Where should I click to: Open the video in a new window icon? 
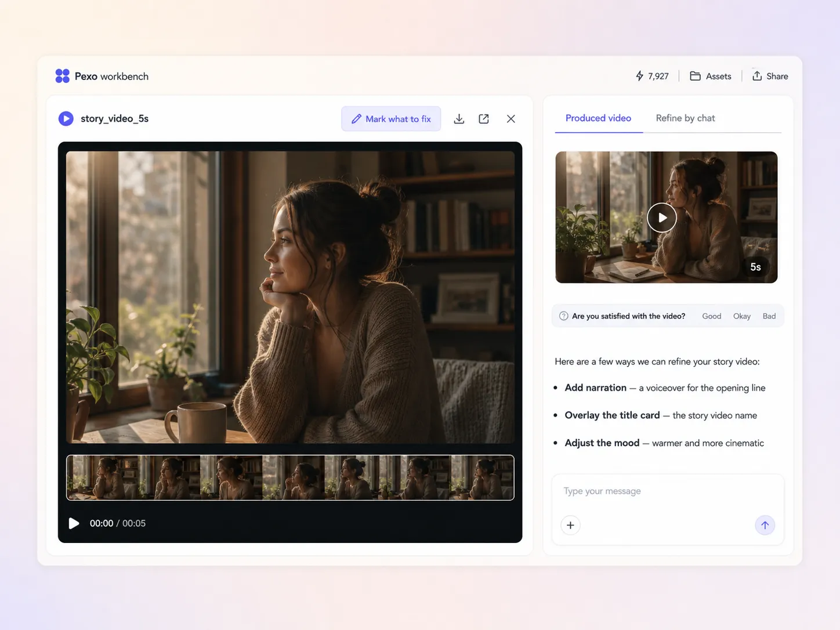point(484,118)
